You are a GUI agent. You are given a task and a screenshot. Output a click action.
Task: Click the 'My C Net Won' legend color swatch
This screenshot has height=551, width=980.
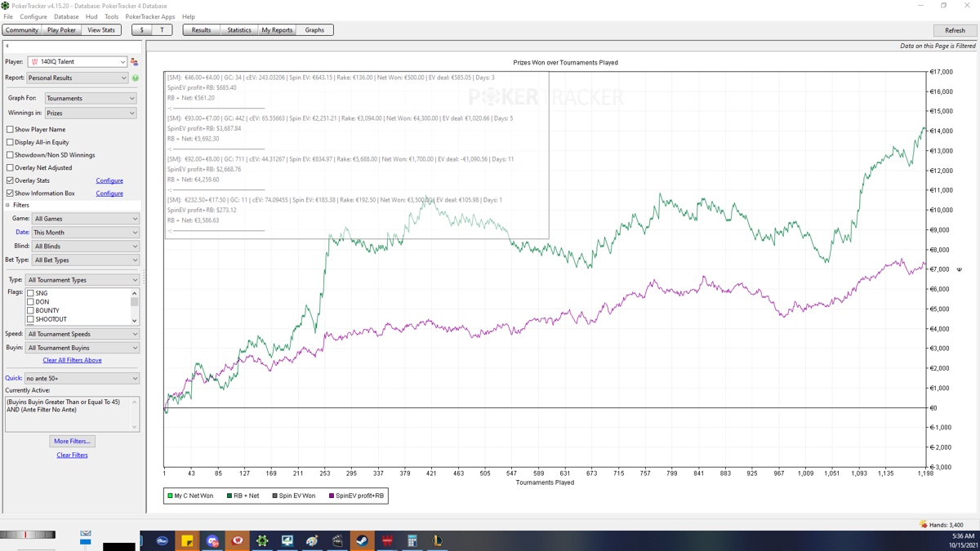[x=170, y=495]
